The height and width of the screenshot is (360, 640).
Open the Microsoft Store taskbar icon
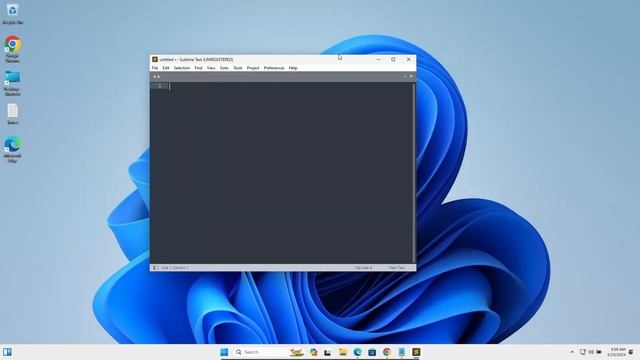point(372,352)
